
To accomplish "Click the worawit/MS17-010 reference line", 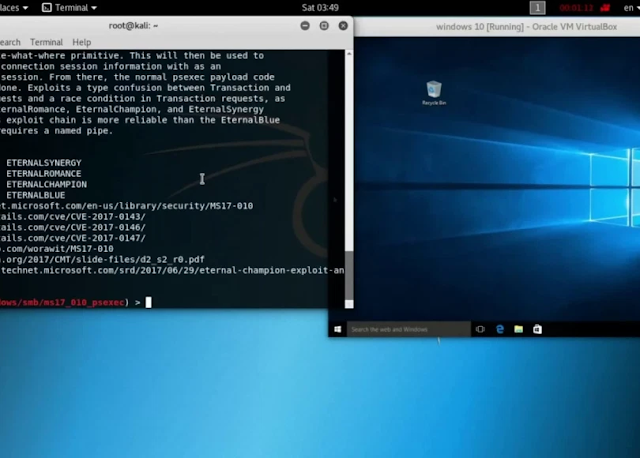I will point(57,249).
